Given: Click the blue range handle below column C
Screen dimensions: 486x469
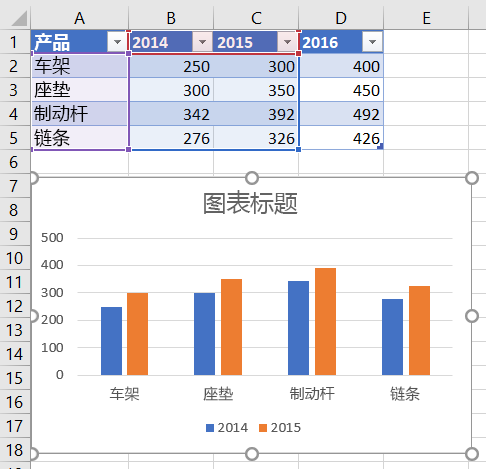Looking at the screenshot, I should click(298, 149).
